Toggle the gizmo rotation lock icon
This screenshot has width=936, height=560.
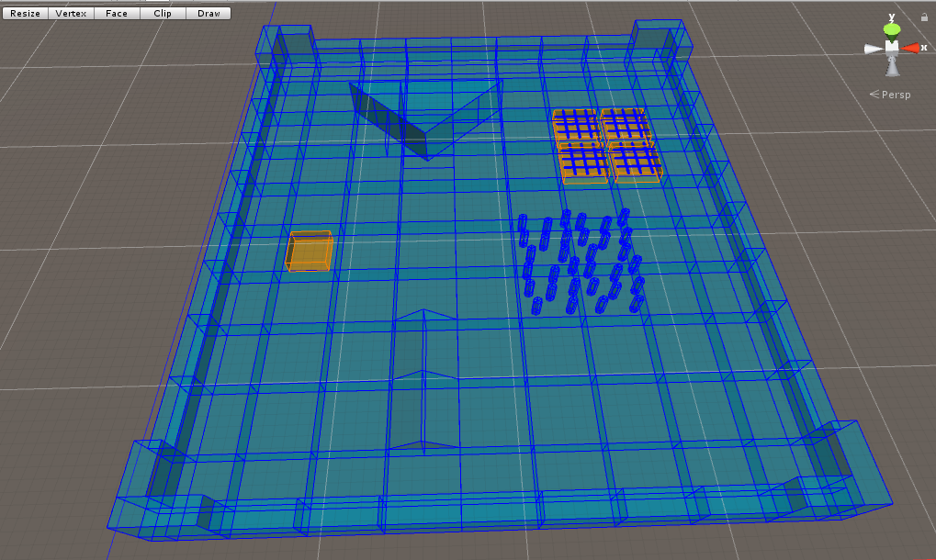(923, 17)
